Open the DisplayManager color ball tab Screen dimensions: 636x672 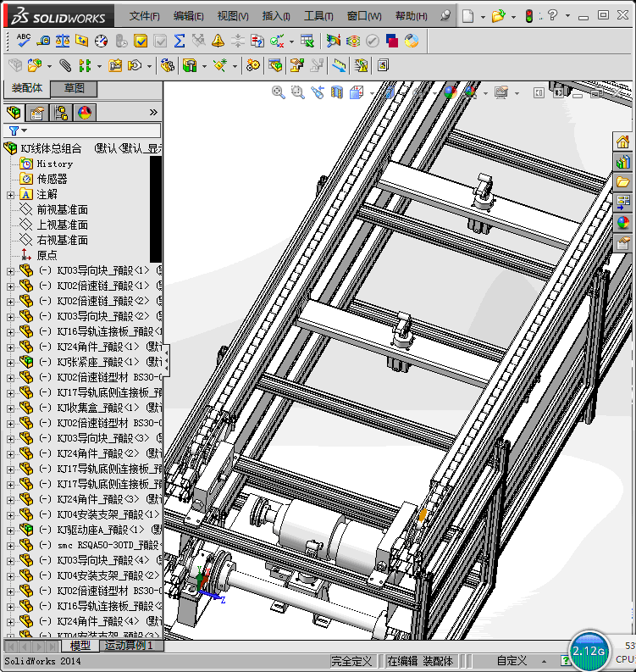[x=85, y=113]
